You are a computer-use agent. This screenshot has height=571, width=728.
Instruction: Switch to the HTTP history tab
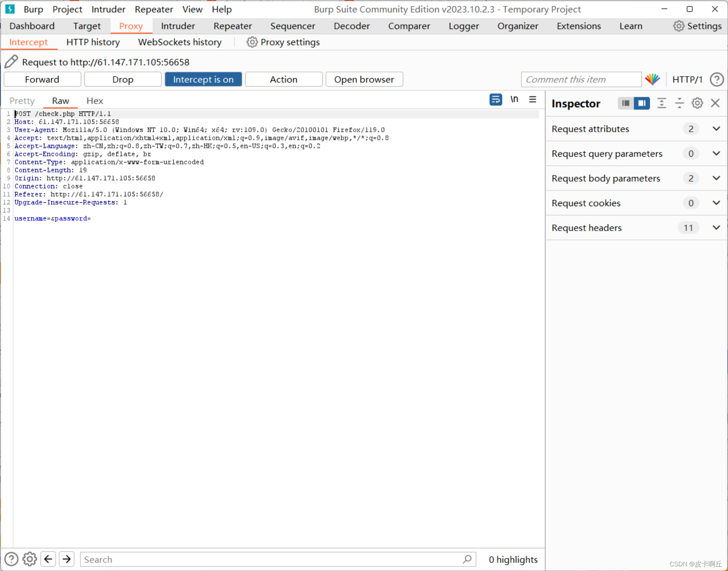[x=93, y=42]
